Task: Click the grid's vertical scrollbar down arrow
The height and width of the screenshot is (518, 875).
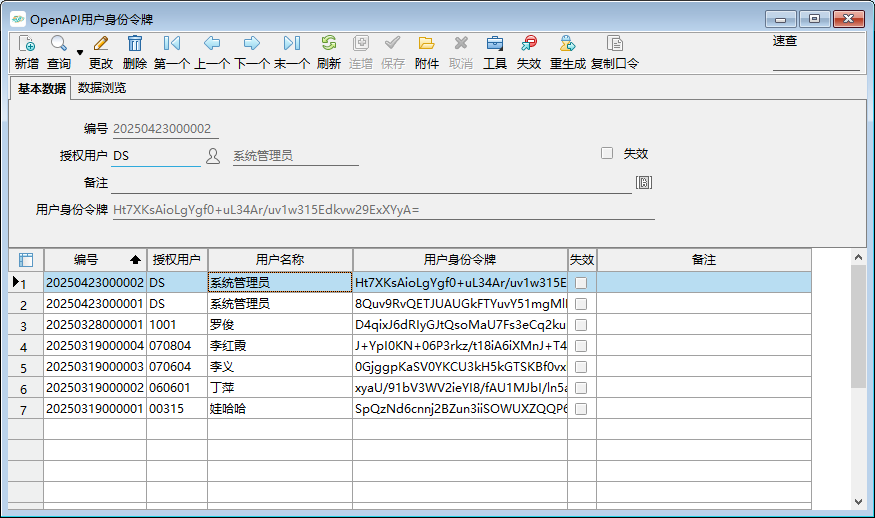Action: [858, 501]
